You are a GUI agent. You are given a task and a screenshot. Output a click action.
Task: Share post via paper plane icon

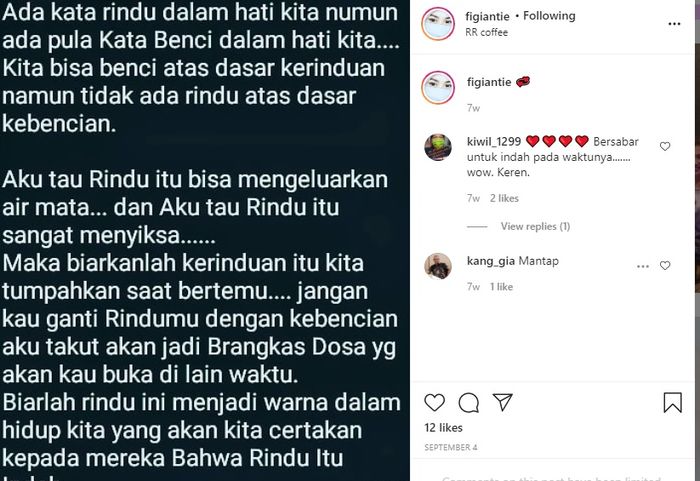503,402
